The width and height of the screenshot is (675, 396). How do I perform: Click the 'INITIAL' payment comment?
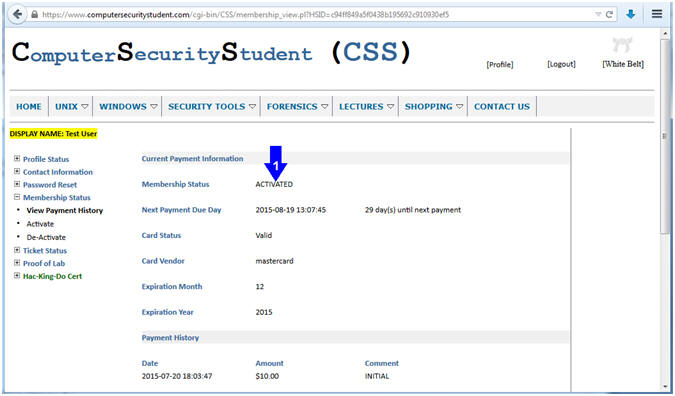tap(377, 376)
